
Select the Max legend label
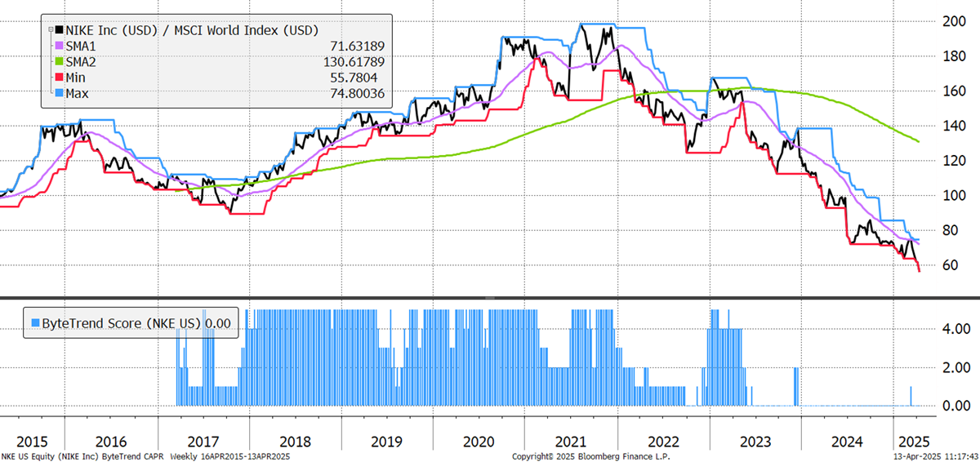click(78, 93)
